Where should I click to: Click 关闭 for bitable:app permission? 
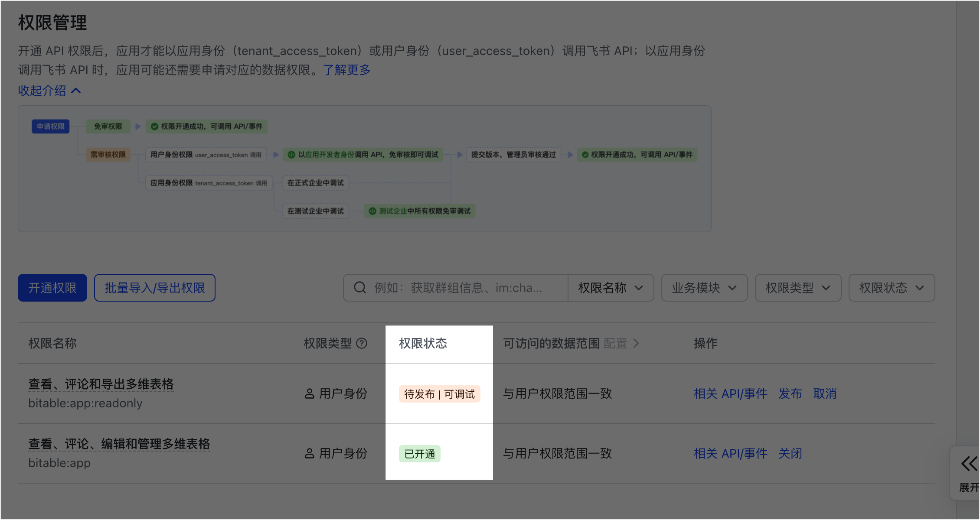[790, 453]
